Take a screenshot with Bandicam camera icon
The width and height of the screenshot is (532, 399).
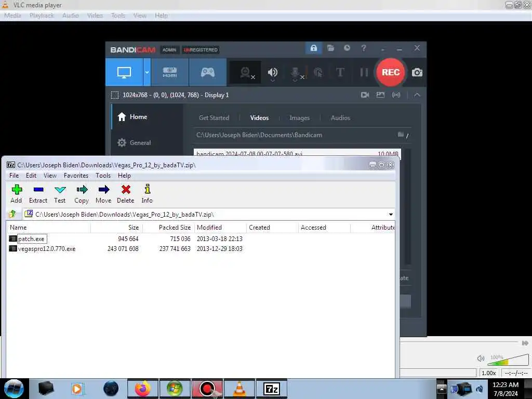click(417, 72)
